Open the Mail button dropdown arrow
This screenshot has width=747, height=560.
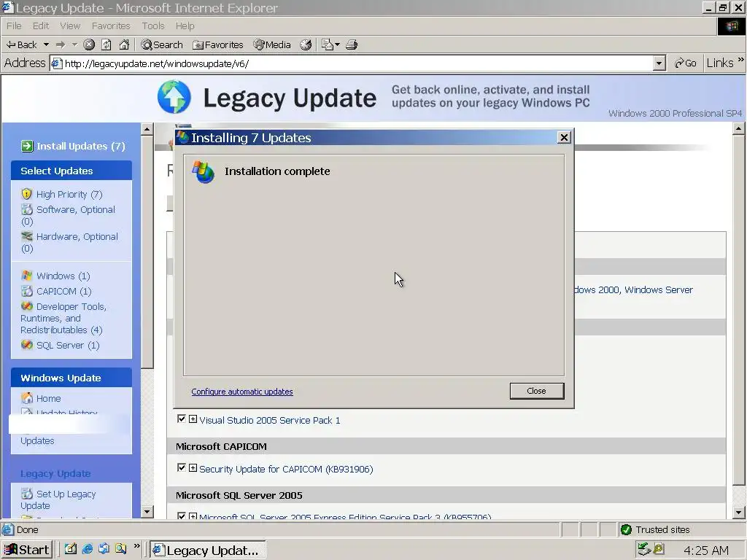point(337,44)
